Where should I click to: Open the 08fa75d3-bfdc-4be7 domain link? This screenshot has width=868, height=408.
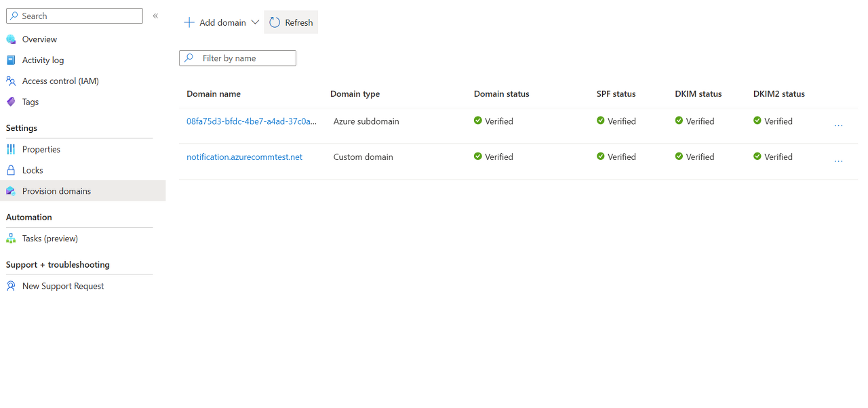point(252,121)
